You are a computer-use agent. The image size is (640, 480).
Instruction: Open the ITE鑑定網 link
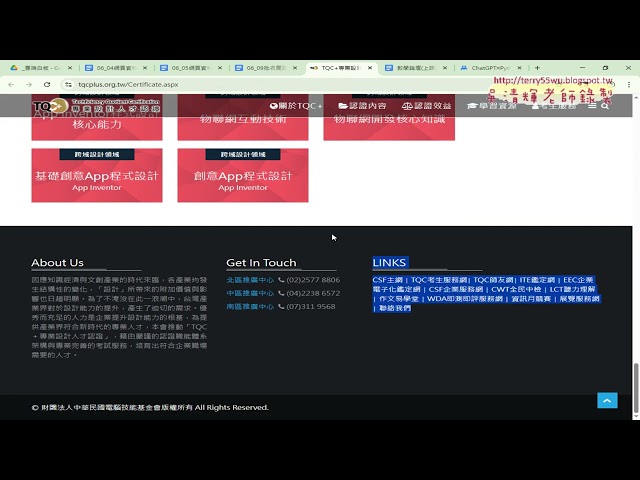click(537, 280)
